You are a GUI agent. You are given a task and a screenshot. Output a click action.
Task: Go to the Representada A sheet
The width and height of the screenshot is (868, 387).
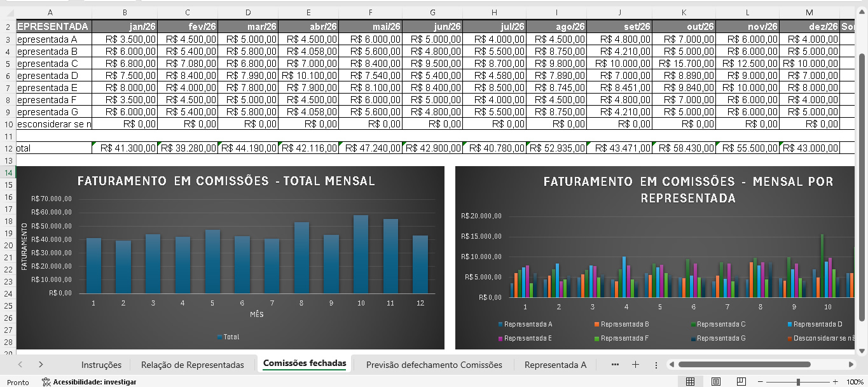click(555, 365)
